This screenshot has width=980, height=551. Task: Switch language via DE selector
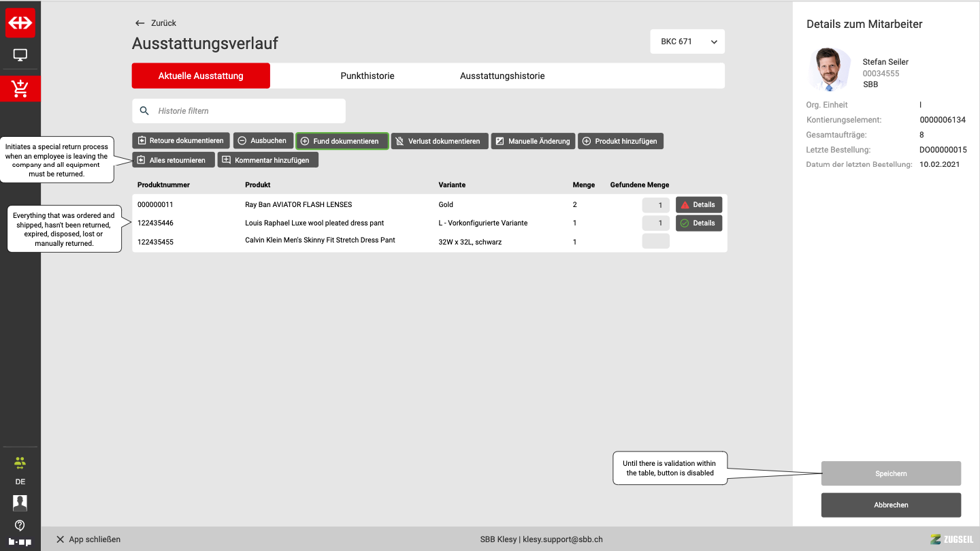[20, 482]
